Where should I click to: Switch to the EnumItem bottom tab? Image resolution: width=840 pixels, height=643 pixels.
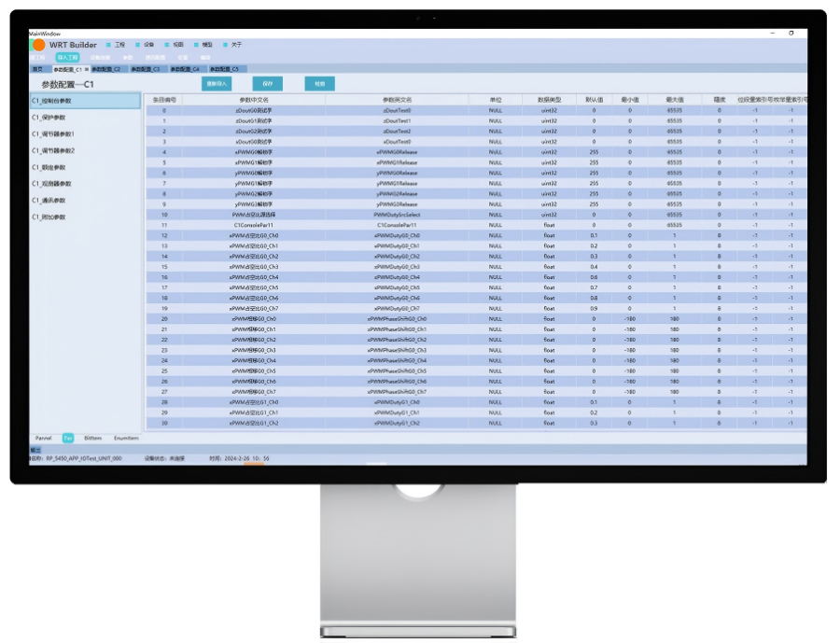(x=126, y=438)
